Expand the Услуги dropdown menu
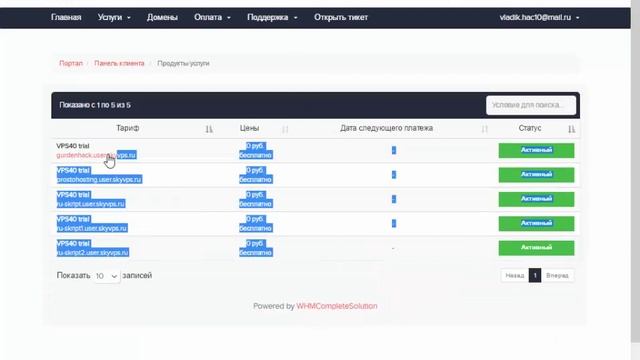Image resolution: width=640 pixels, height=360 pixels. [114, 18]
